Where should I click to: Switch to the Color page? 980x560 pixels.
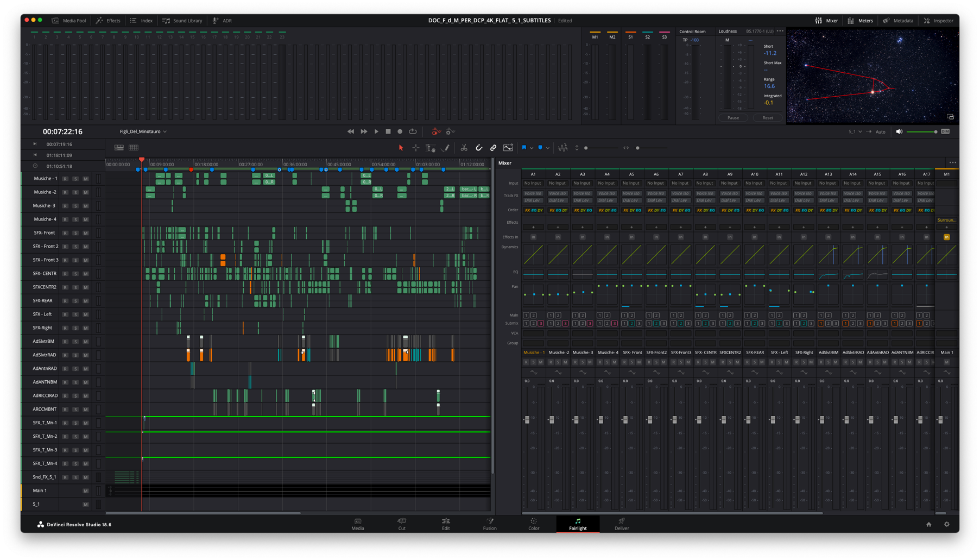534,524
